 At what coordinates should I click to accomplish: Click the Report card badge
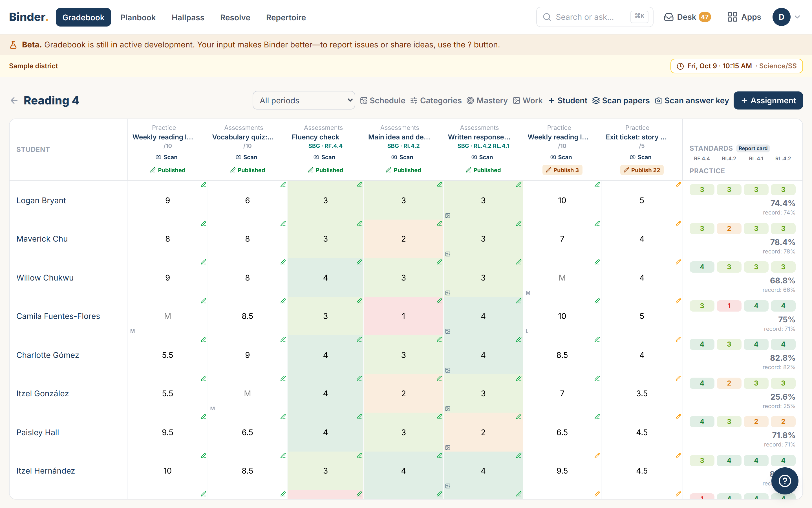753,148
